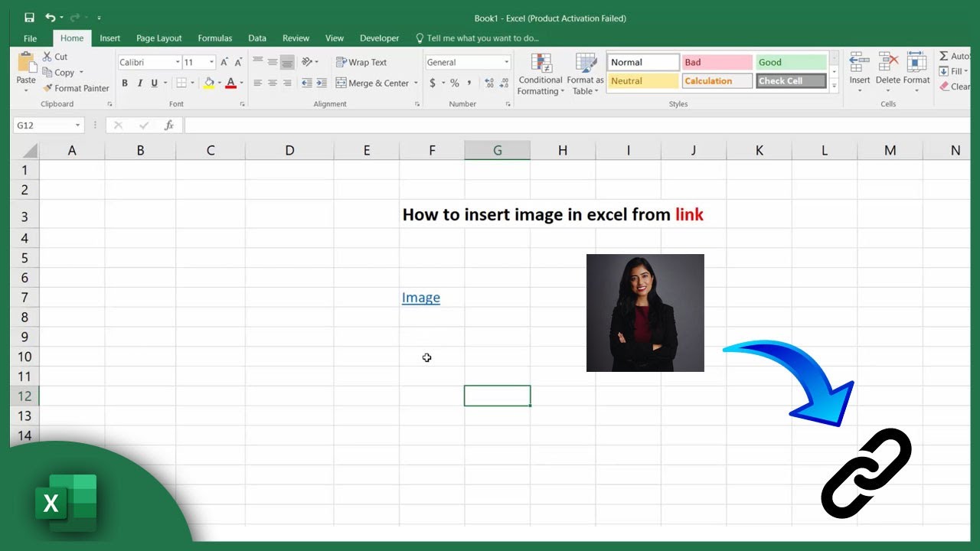This screenshot has width=980, height=551.
Task: Apply the Normal cell style
Action: pos(643,62)
